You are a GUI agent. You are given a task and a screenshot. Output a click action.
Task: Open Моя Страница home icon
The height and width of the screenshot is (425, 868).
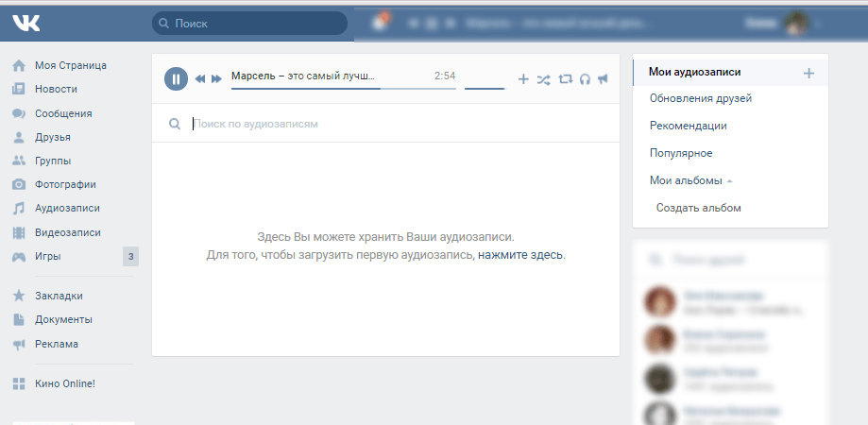point(19,65)
